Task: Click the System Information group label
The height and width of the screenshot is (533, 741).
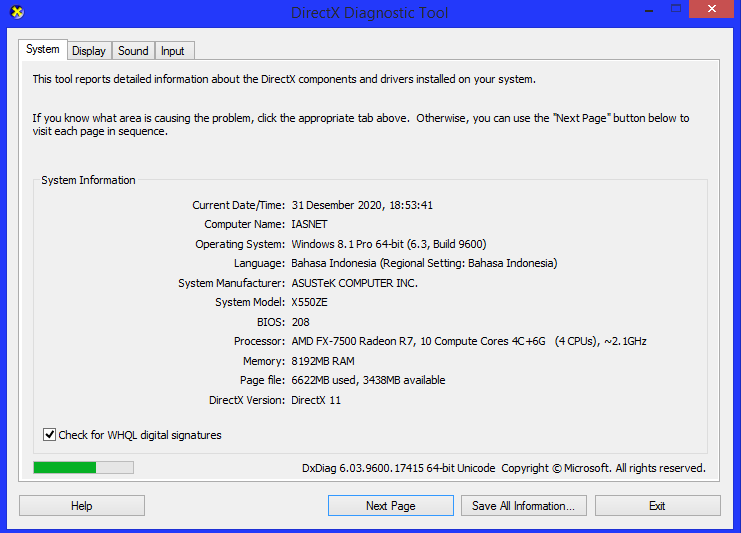Action: [x=88, y=180]
